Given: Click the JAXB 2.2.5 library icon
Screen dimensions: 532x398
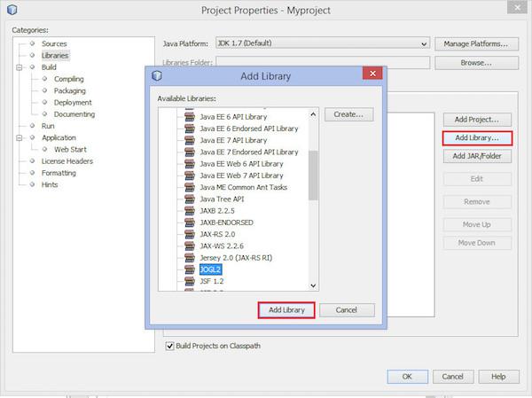Looking at the screenshot, I should [190, 211].
